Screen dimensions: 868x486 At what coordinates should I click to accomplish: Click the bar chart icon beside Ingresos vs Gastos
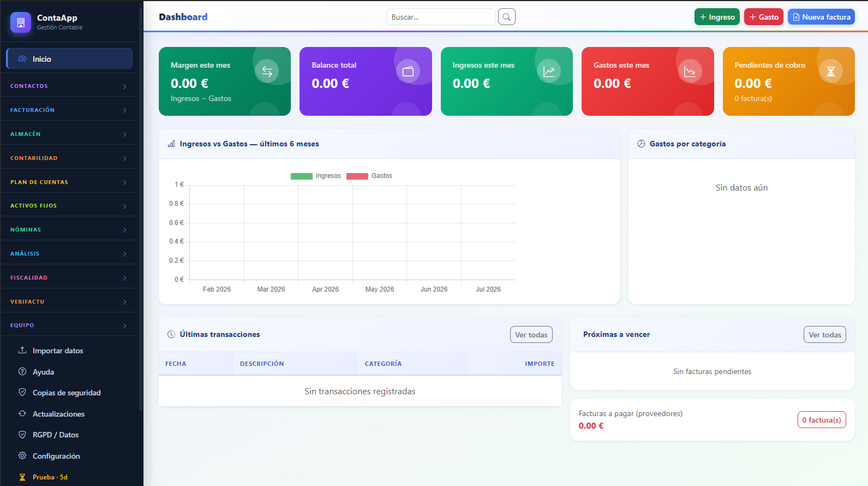click(x=171, y=144)
